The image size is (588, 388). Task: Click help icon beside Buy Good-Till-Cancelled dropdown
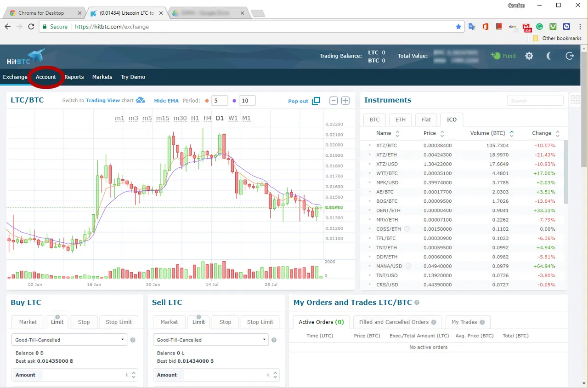coord(133,340)
